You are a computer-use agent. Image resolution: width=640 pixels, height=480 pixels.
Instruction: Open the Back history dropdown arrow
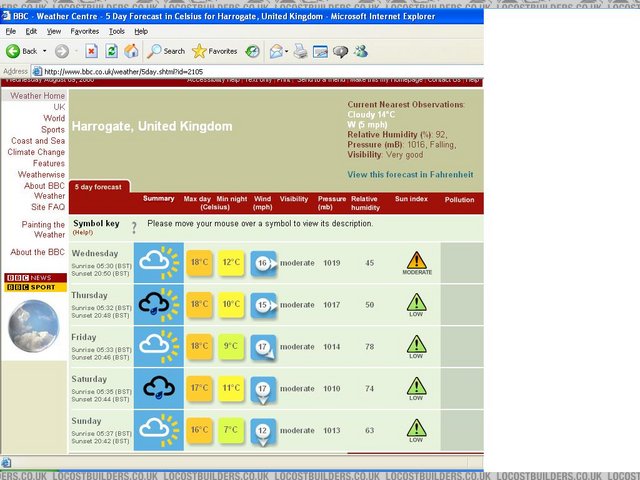[44, 51]
